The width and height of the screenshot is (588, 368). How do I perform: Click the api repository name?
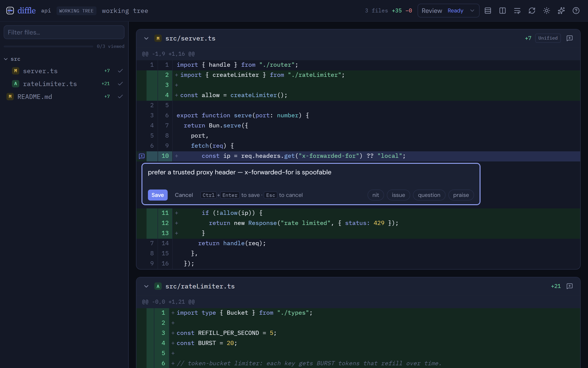tap(46, 11)
